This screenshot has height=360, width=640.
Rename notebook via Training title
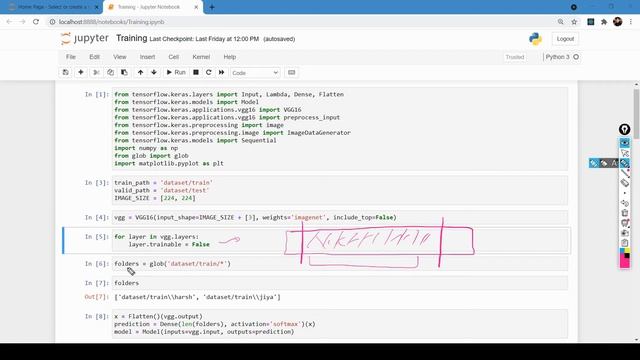[x=131, y=38]
